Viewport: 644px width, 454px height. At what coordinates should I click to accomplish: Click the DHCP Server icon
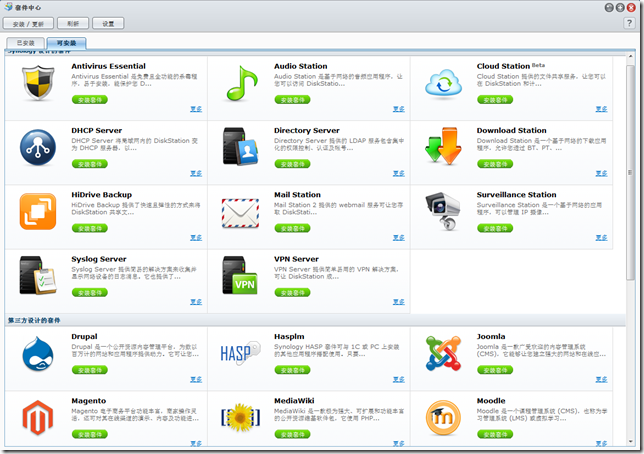pyautogui.click(x=38, y=147)
